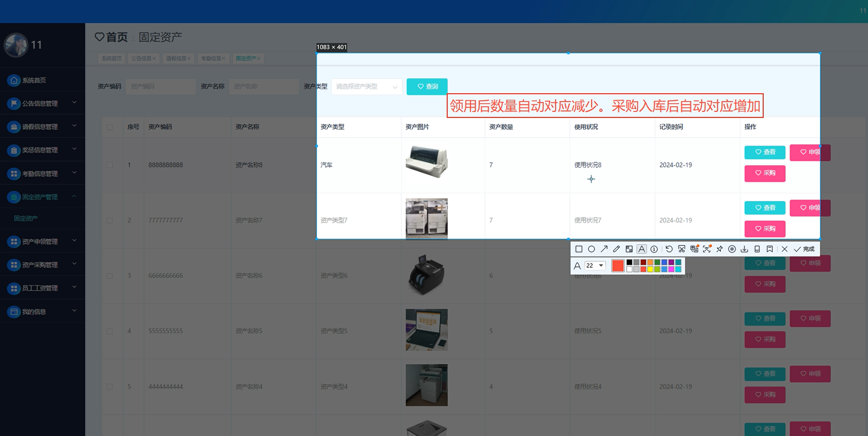Screen dimensions: 868x436
Task: Click the numbered marker tool
Action: pos(654,249)
